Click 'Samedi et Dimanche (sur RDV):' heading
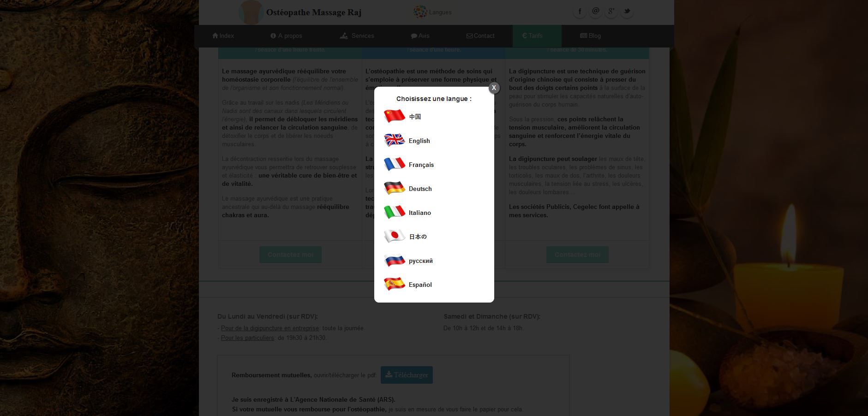Viewport: 868px width, 416px height. coord(492,316)
